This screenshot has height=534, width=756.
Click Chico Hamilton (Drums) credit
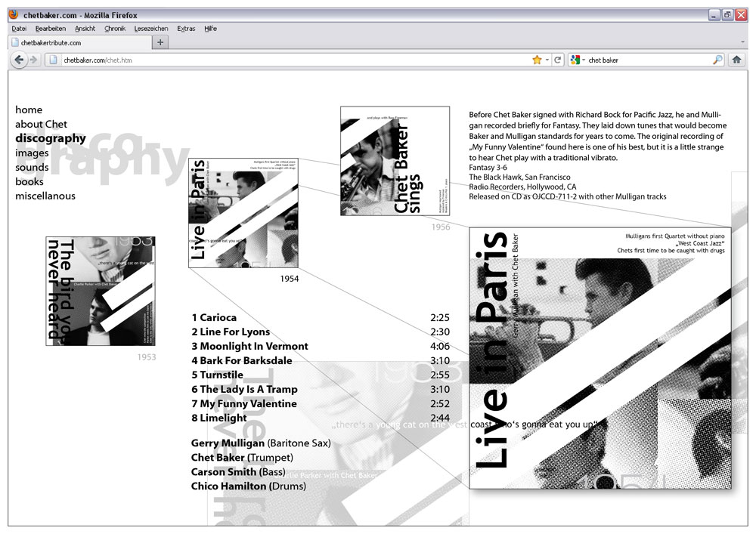[248, 486]
